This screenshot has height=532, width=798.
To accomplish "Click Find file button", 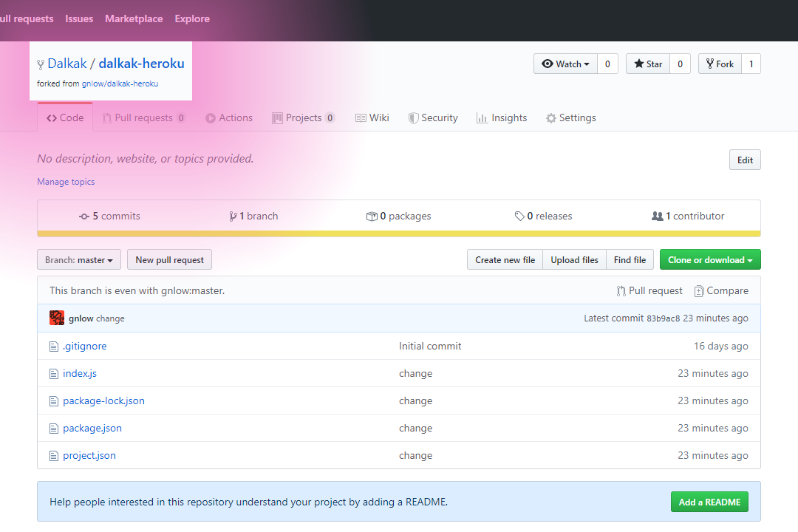I will pyautogui.click(x=630, y=259).
